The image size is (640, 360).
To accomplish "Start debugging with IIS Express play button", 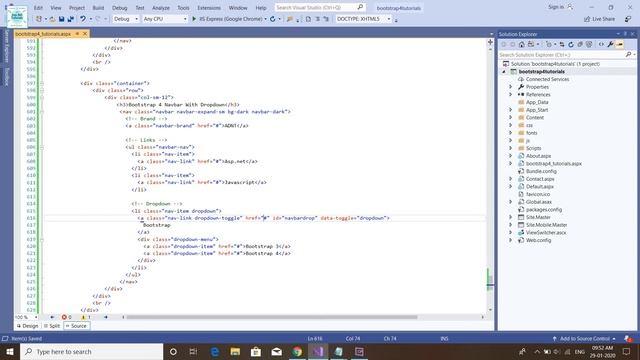I will click(x=194, y=19).
